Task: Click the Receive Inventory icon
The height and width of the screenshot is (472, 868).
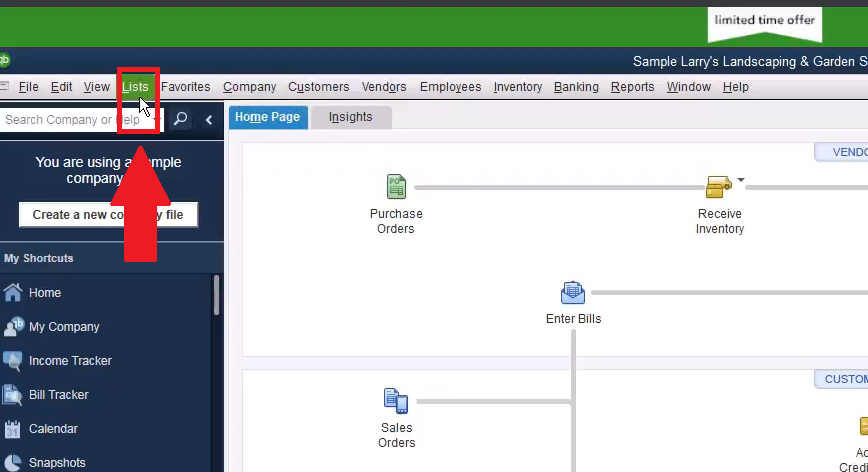Action: click(719, 187)
